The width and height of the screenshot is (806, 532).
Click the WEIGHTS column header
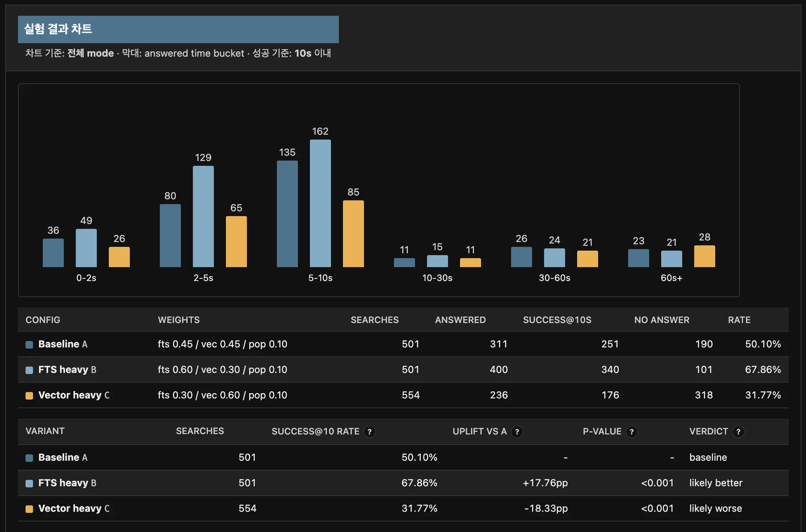coord(179,320)
